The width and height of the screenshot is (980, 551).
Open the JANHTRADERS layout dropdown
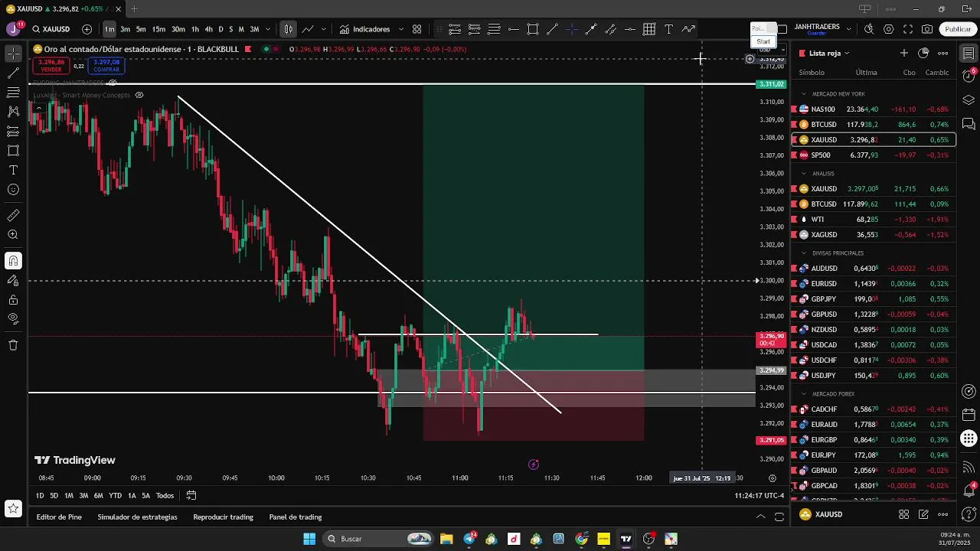[x=848, y=29]
